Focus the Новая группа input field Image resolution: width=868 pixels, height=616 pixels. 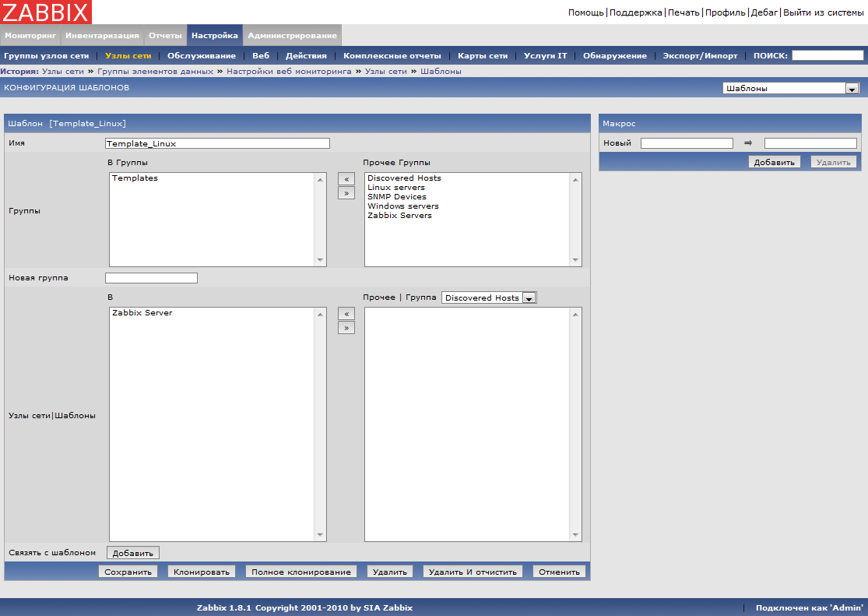151,278
